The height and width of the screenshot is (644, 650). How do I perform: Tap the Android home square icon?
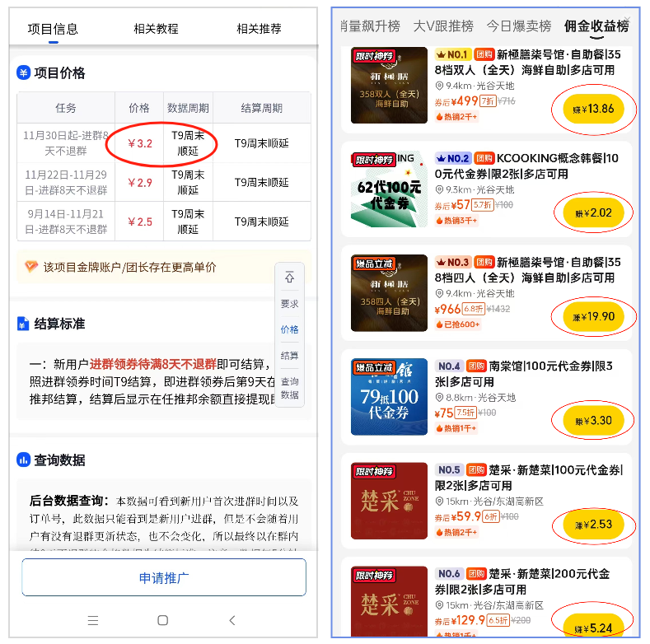[x=163, y=620]
